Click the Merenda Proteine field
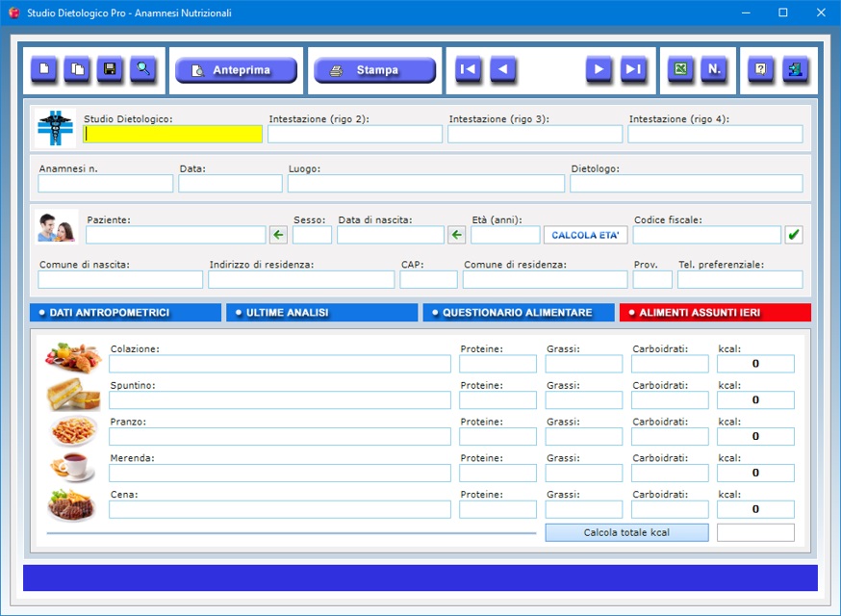841x616 pixels. coord(497,474)
